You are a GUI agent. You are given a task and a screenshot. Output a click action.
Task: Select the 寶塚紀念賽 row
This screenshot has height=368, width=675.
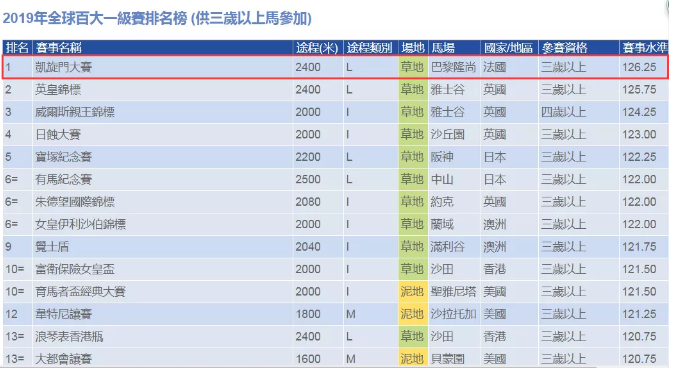click(x=335, y=157)
